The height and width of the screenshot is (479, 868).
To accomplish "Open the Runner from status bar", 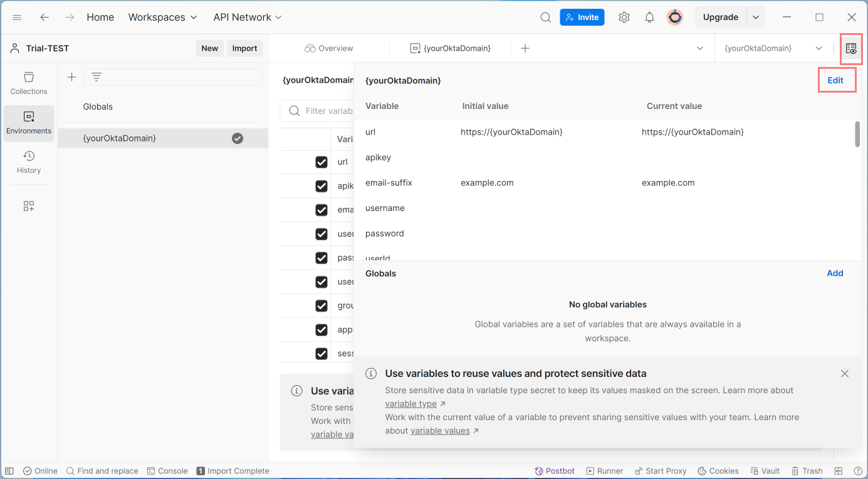I will [x=604, y=471].
